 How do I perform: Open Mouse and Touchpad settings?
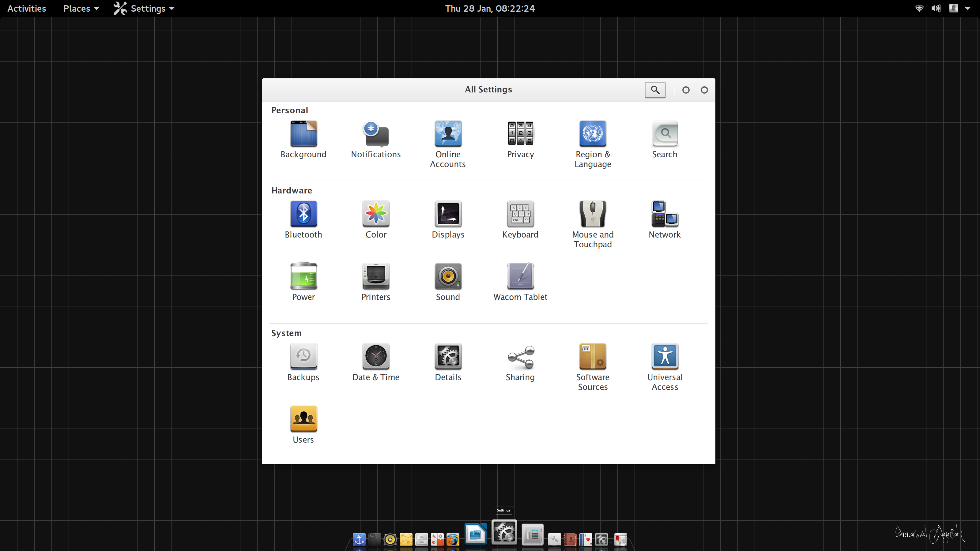[592, 225]
